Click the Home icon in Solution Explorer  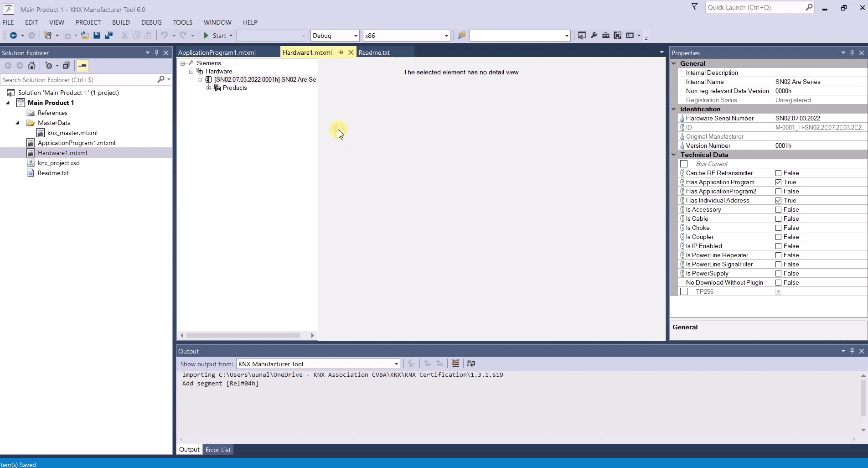coord(31,66)
